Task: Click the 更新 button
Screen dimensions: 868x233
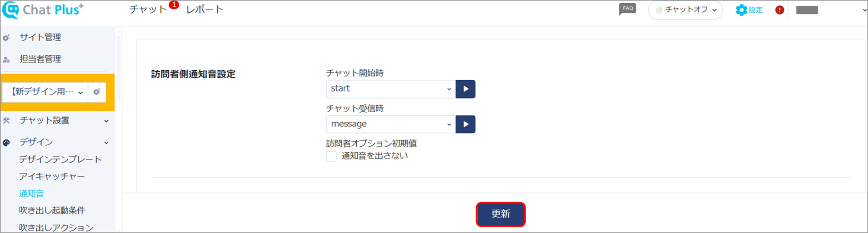Action: 500,214
